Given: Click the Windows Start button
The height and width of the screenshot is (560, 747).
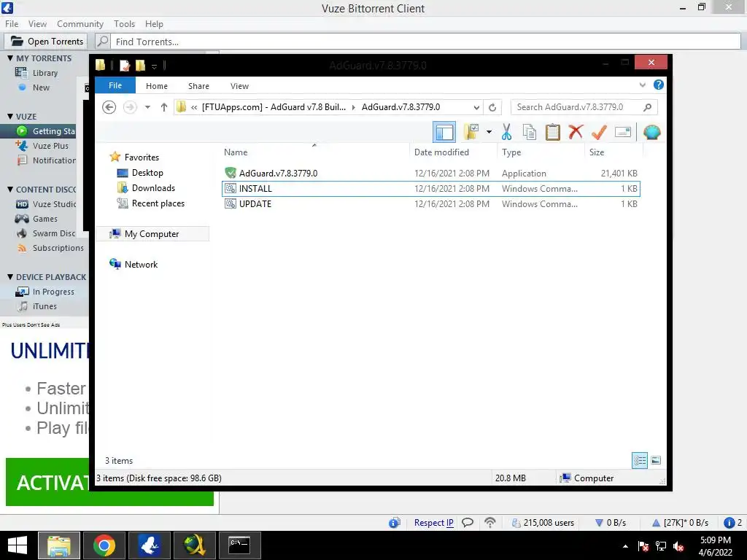Looking at the screenshot, I should 18,545.
